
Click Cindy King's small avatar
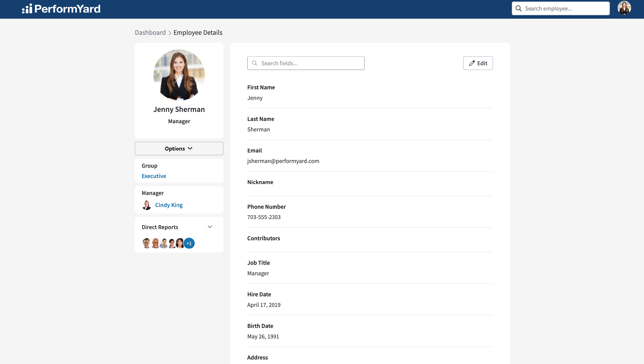(147, 205)
